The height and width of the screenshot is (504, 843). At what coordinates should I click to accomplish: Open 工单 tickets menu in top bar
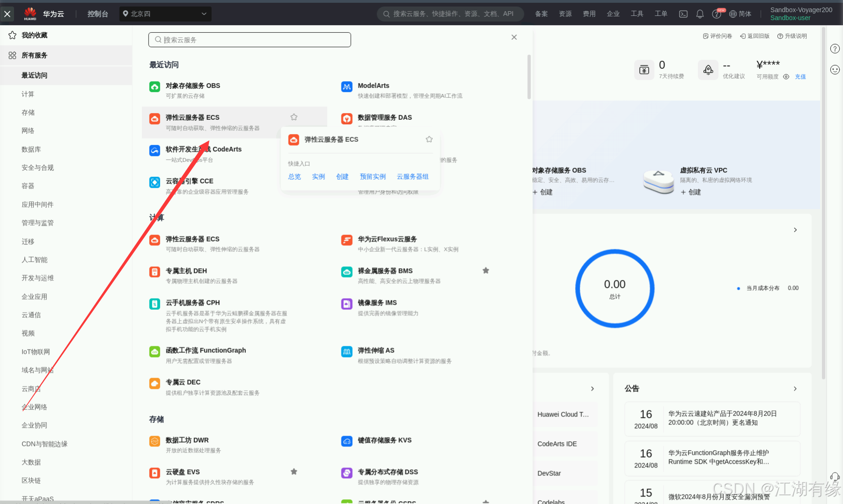661,14
